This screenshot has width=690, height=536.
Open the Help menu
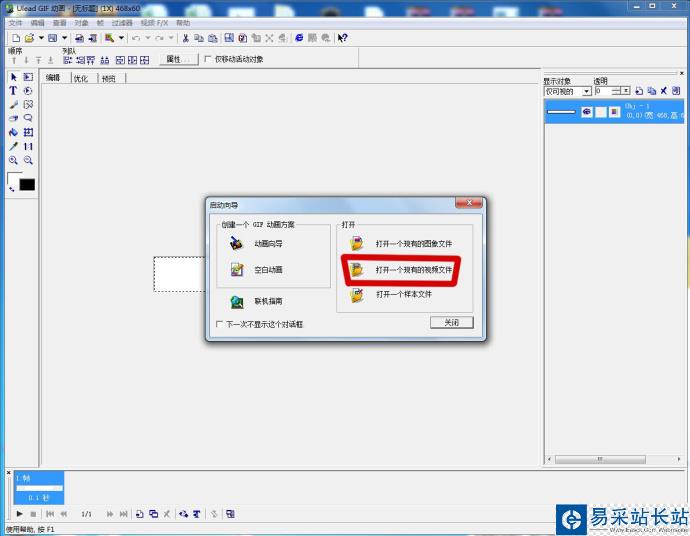183,23
